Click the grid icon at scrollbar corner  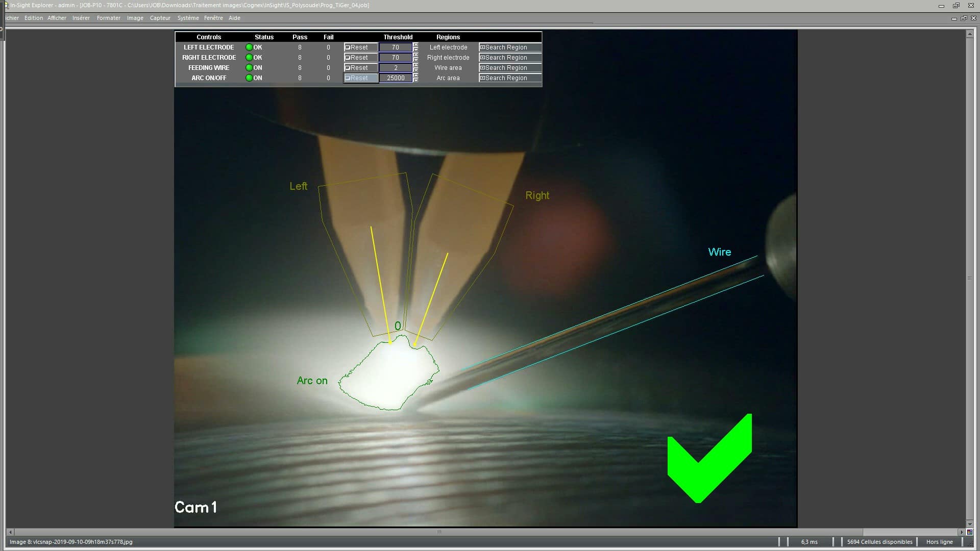point(970,532)
